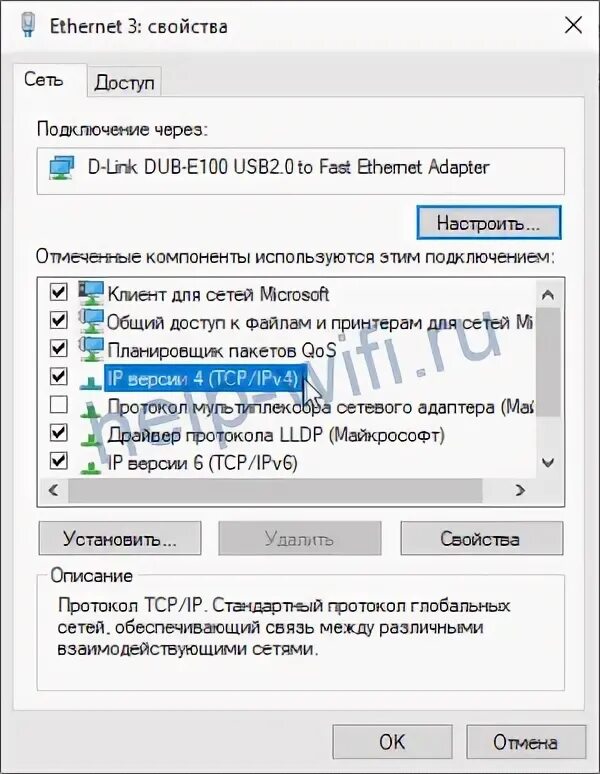Click the Настроить... button
The width and height of the screenshot is (600, 774).
click(x=488, y=223)
